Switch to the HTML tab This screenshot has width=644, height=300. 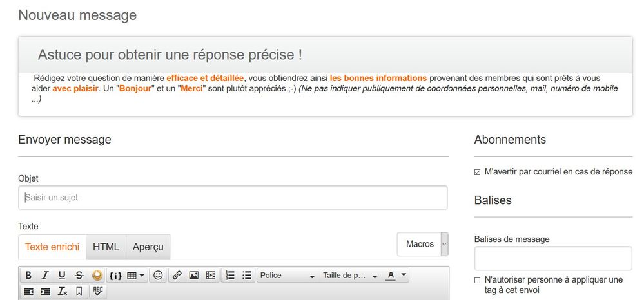tap(106, 247)
